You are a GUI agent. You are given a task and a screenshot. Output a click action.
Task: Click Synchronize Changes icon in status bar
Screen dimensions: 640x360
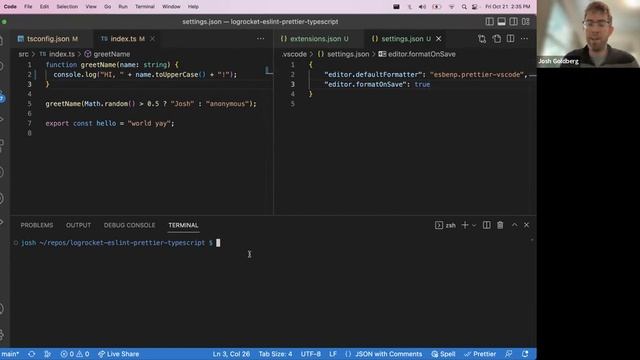(x=31, y=354)
